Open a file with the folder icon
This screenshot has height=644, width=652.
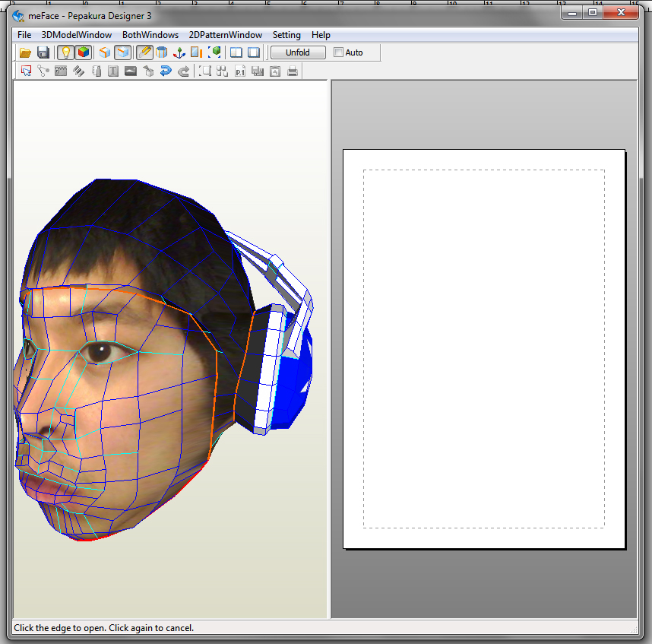click(x=25, y=52)
